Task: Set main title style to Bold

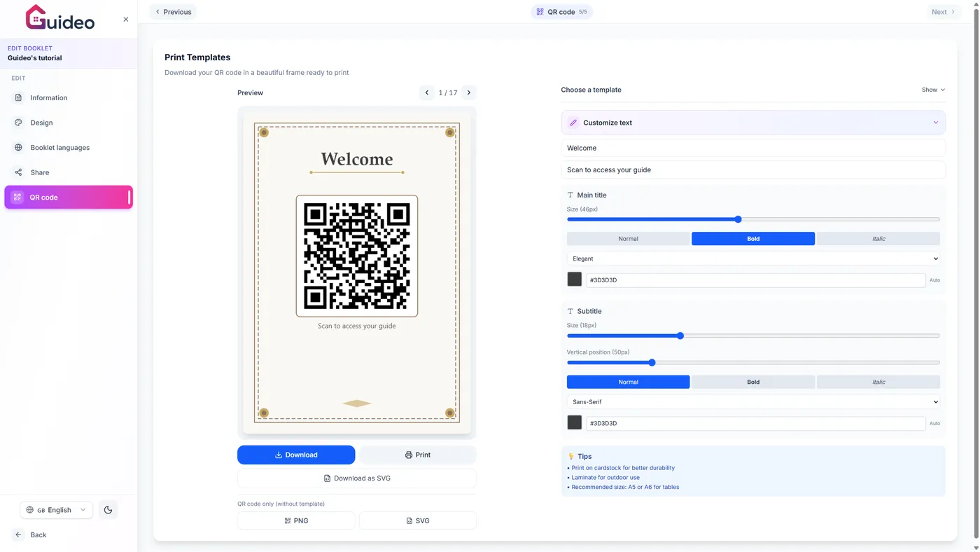Action: [753, 239]
